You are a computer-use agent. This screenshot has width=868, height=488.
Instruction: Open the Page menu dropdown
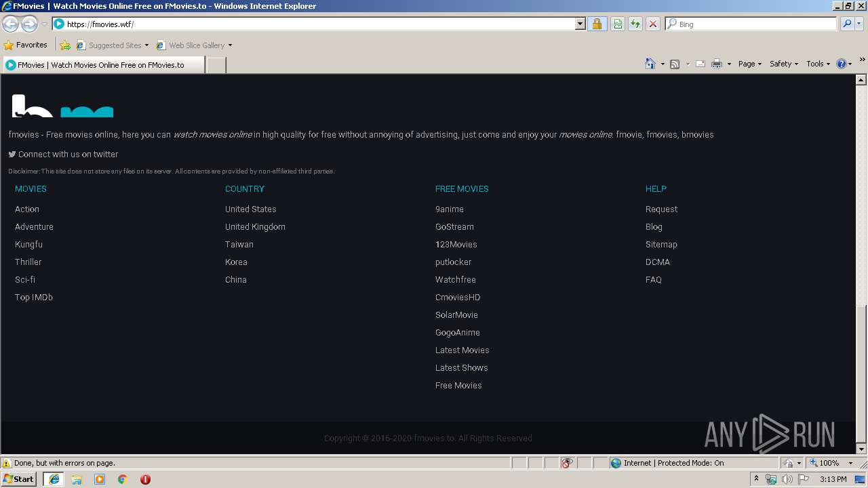(749, 64)
